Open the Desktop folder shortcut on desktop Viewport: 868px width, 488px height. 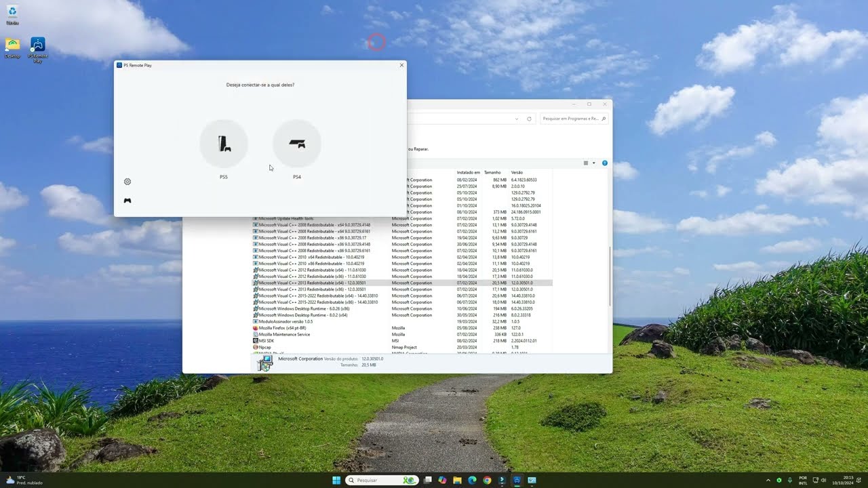[12, 48]
